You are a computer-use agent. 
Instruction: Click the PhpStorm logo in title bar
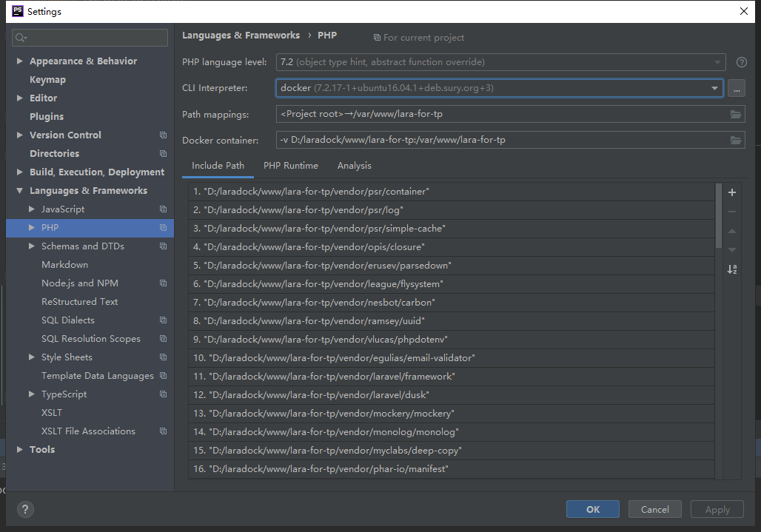[x=18, y=11]
